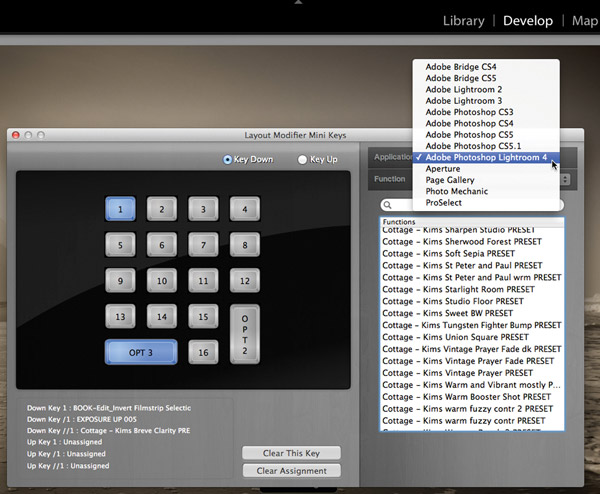Select key 7 on the keypad

[x=203, y=245]
